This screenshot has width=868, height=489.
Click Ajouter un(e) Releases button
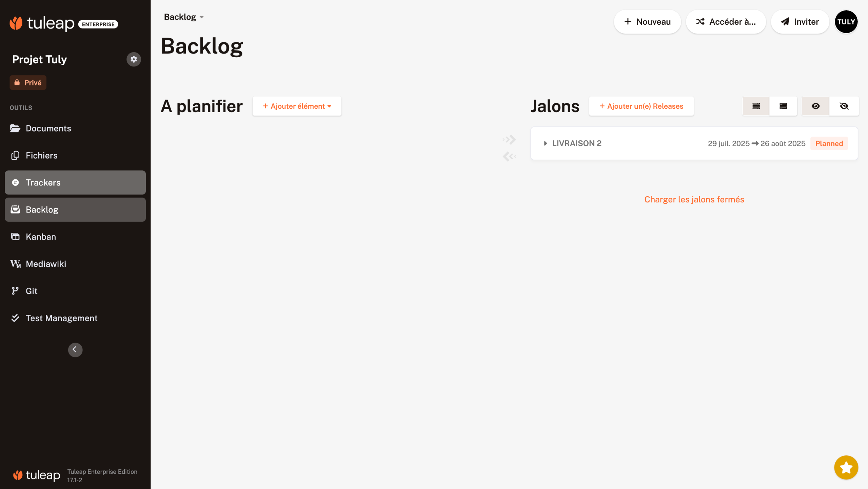pyautogui.click(x=641, y=106)
